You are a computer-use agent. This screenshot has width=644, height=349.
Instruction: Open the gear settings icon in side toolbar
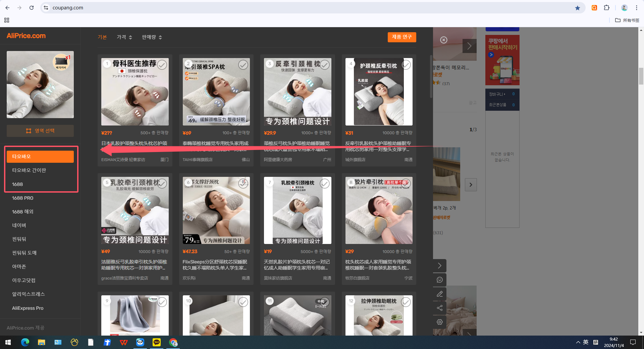(440, 322)
